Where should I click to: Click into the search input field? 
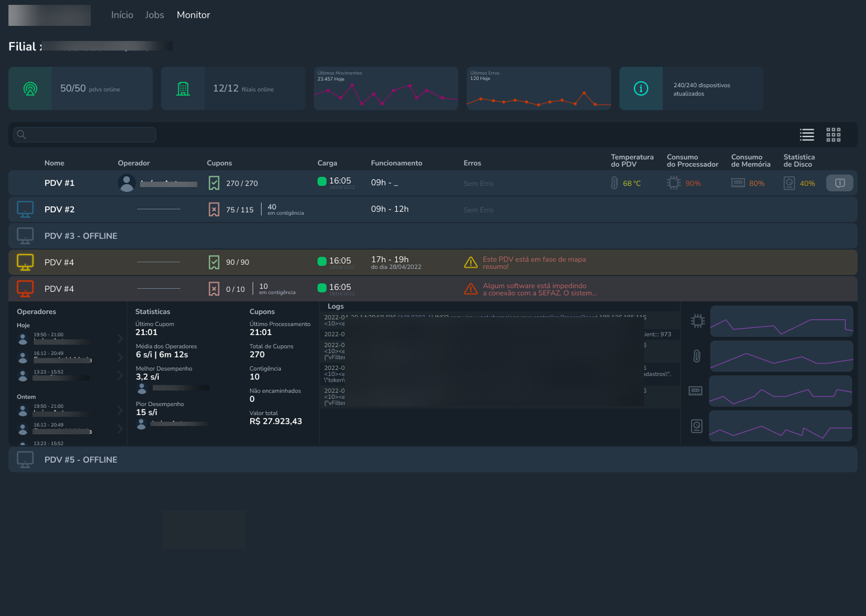90,135
